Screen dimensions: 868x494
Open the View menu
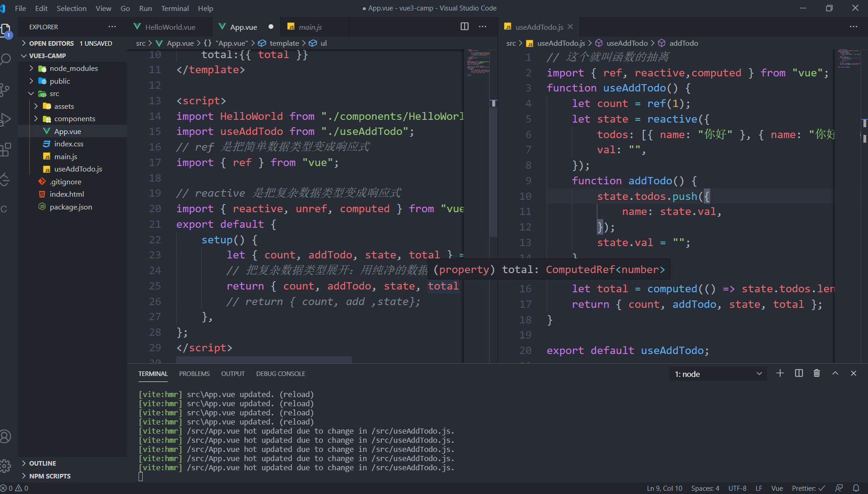click(x=103, y=8)
